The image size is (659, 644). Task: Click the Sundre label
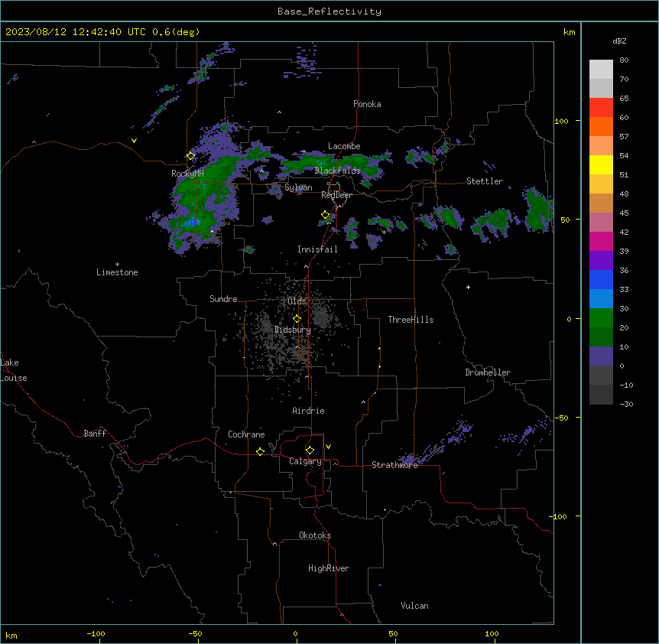pyautogui.click(x=223, y=299)
